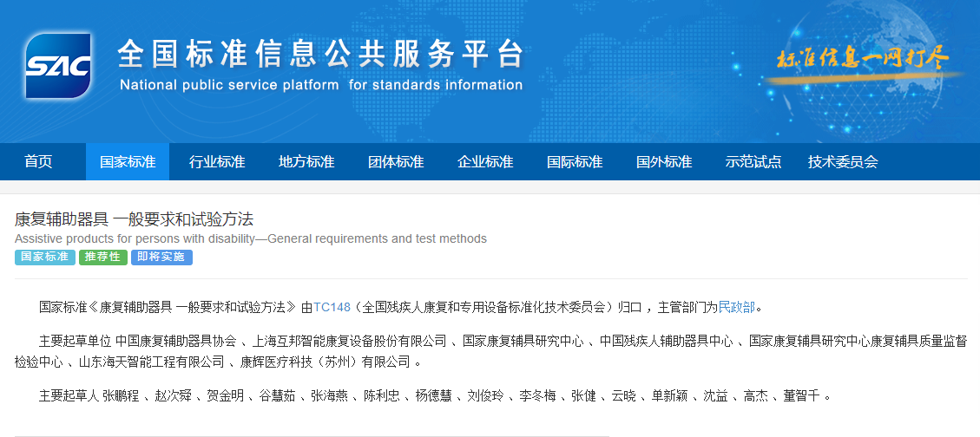Switch to 企业标准 section
Image resolution: width=980 pixels, height=437 pixels.
(x=485, y=162)
